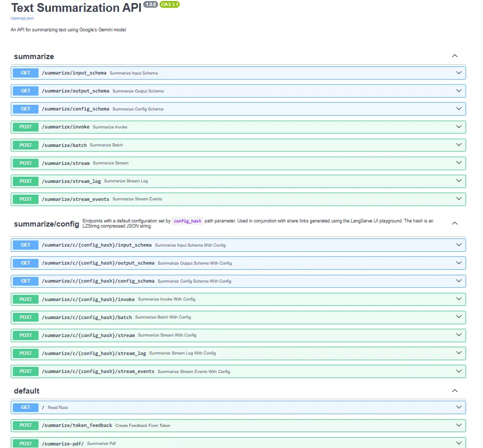The width and height of the screenshot is (483, 448).
Task: Expand the /summarize/stream_events row chevron
Action: (x=459, y=198)
